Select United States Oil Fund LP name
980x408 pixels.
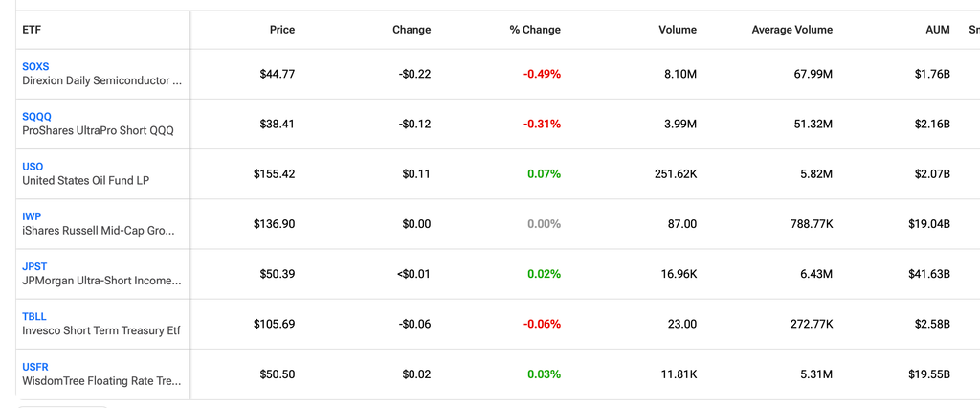[85, 181]
